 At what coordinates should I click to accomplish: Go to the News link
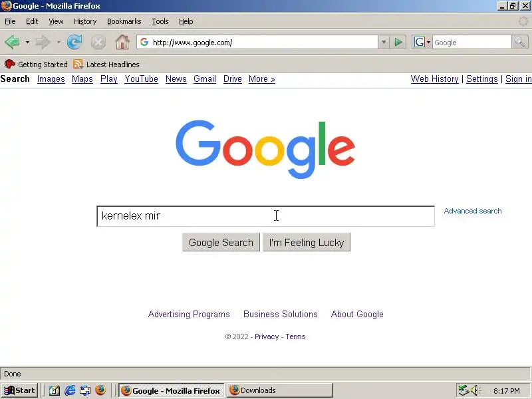(176, 79)
